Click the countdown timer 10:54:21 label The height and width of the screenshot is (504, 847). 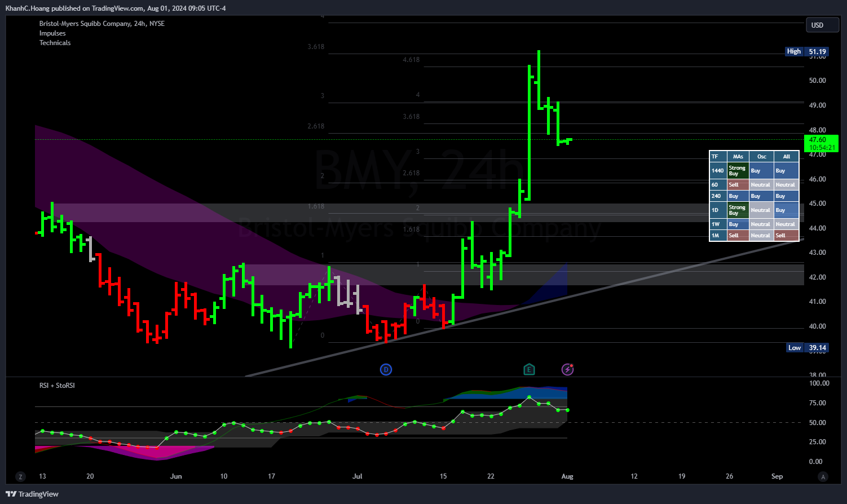(823, 148)
